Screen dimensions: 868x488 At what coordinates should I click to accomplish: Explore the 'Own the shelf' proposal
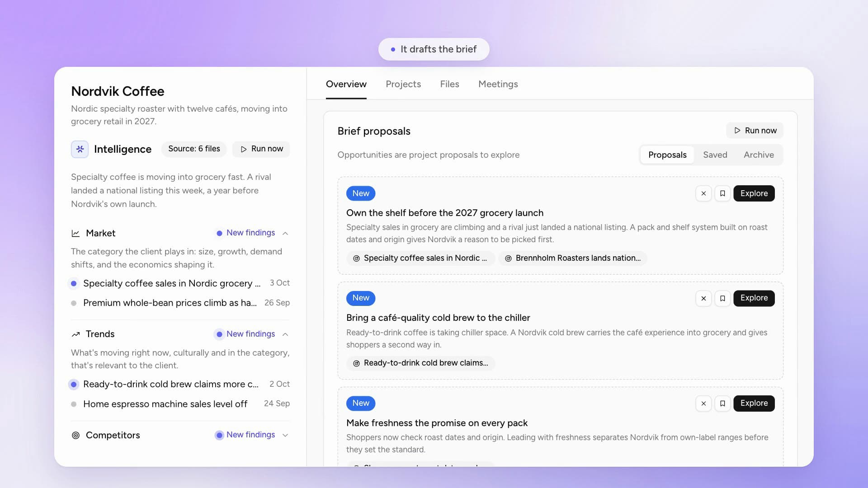pos(754,193)
